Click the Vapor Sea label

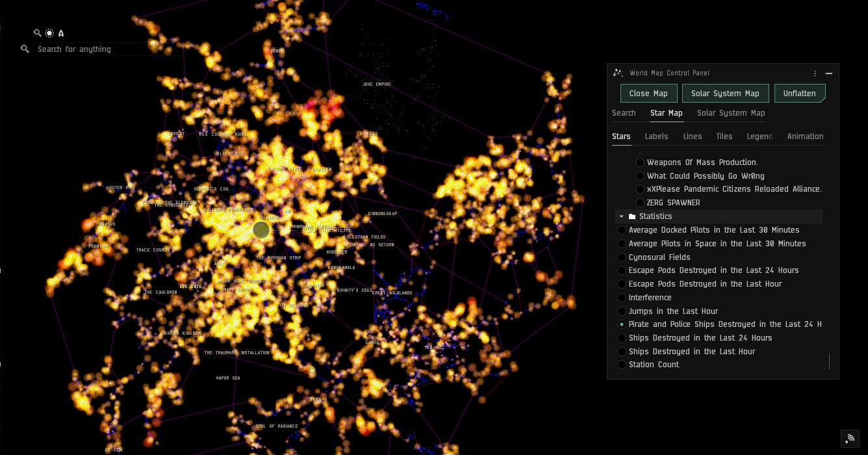tap(228, 378)
